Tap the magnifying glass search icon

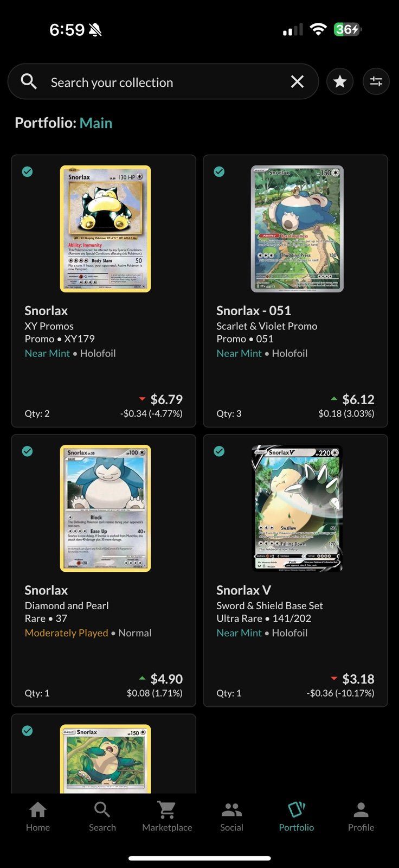(x=29, y=82)
